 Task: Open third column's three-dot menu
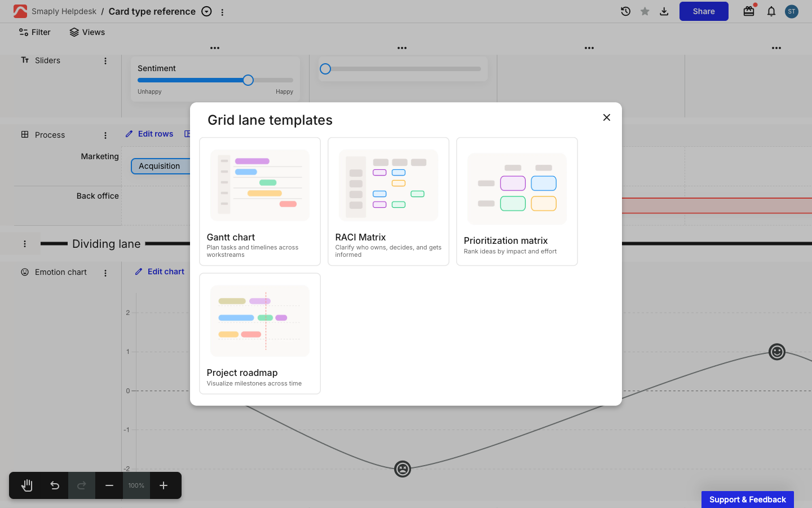589,48
